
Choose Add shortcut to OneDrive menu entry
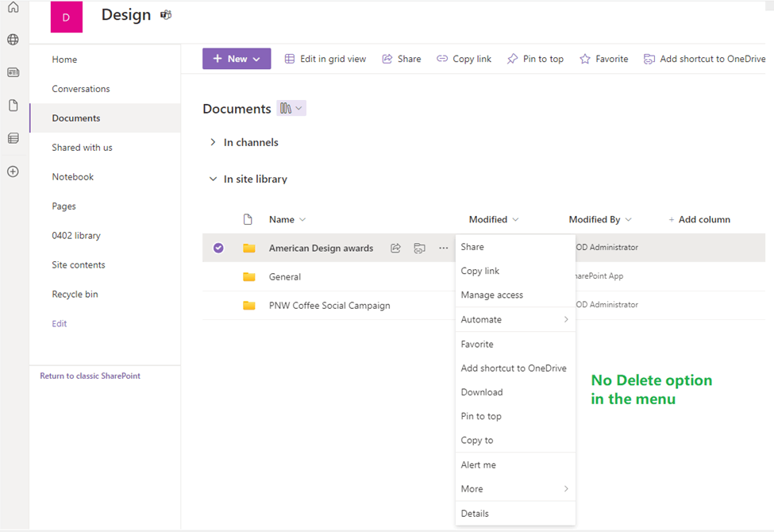click(515, 368)
